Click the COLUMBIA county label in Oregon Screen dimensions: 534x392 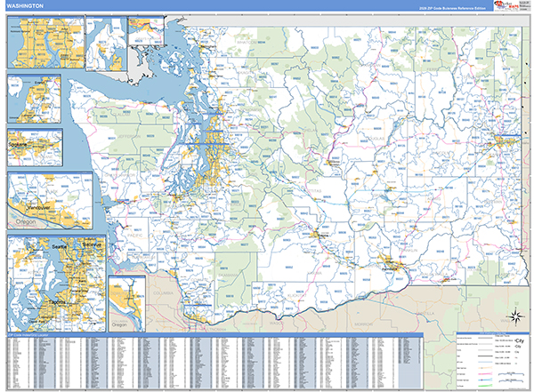pos(163,293)
